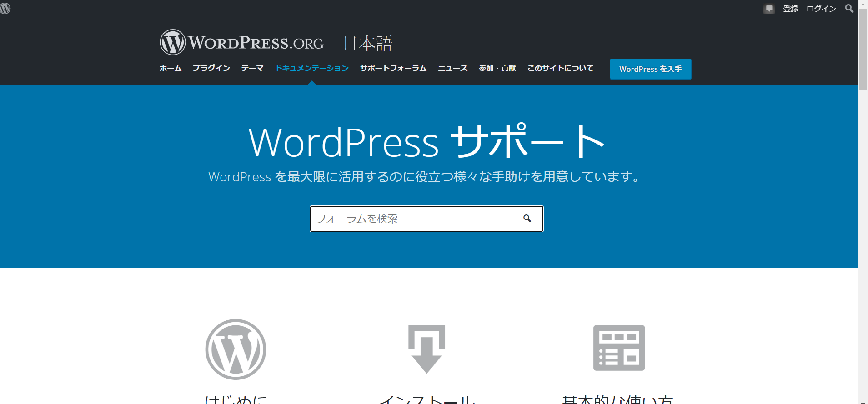Screen dimensions: 868x404
Task: Click the scrollbar up arrow
Action: (x=863, y=4)
